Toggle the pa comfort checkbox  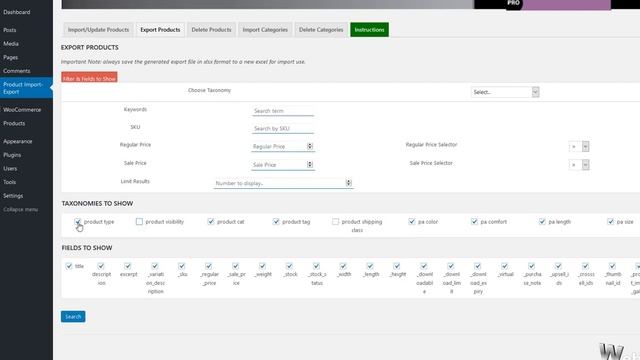(474, 222)
